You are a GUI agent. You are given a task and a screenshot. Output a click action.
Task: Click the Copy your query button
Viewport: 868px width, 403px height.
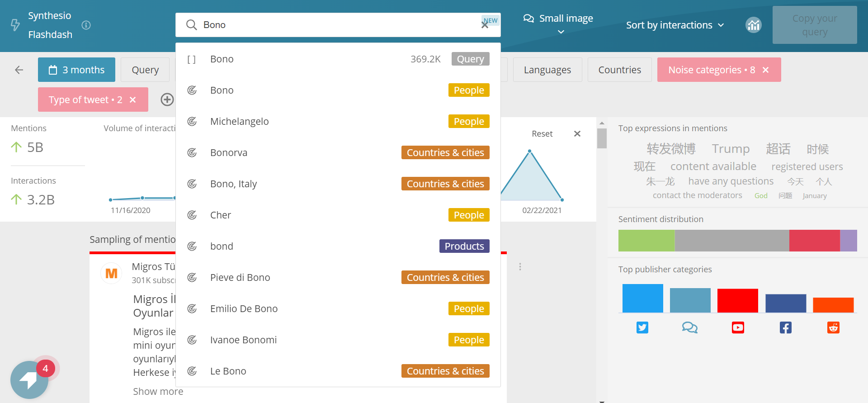(815, 25)
